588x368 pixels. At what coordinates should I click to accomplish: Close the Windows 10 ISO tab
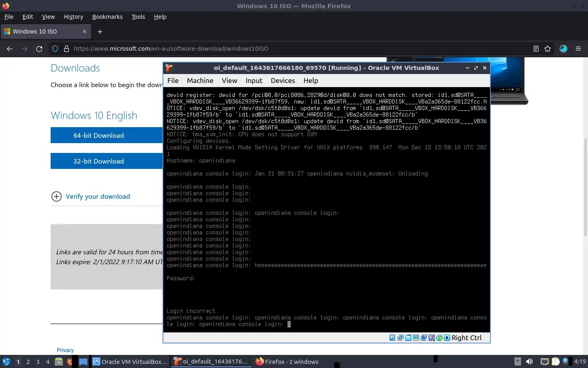[x=85, y=31]
